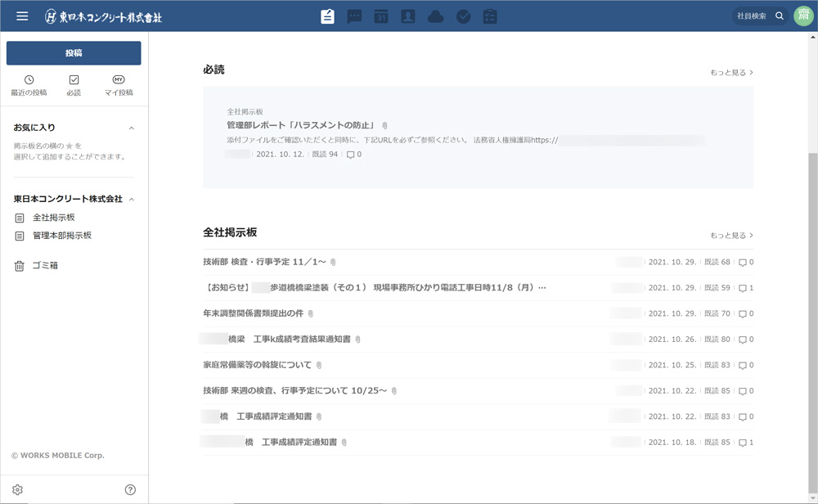Show 最近の投稿 recent posts
The width and height of the screenshot is (818, 504).
(29, 85)
